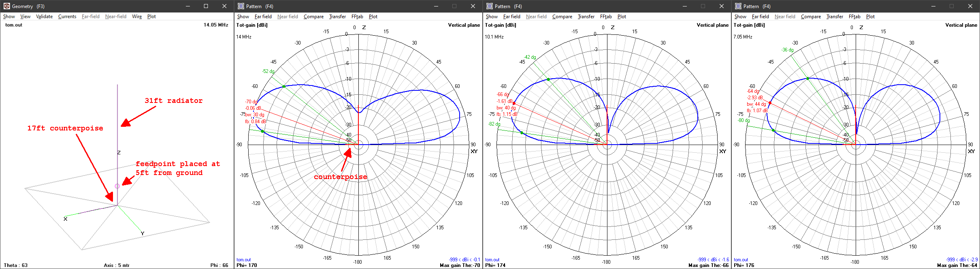
Task: Open Compare menu in 7.05 MHz Pattern window
Action: (x=811, y=17)
